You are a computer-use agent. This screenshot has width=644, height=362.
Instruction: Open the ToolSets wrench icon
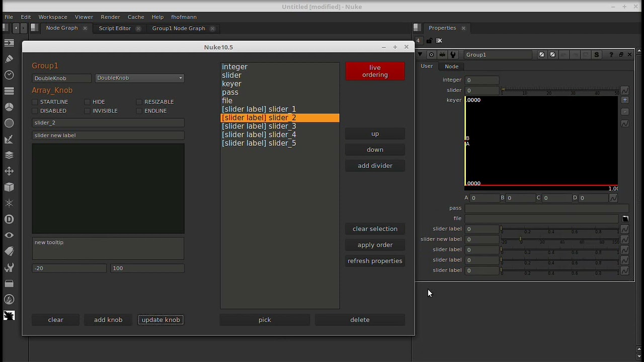click(x=9, y=267)
